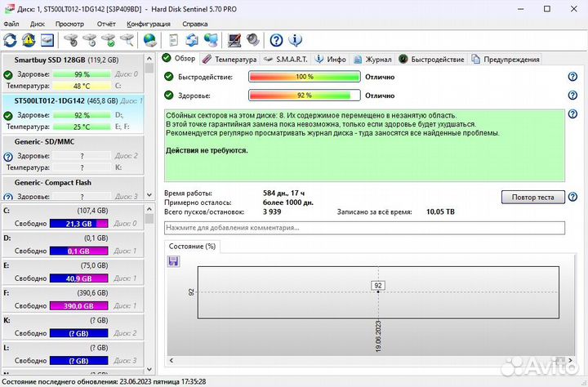The height and width of the screenshot is (387, 588).
Task: Click the disk with clock toolbar icon
Action: pos(90,40)
